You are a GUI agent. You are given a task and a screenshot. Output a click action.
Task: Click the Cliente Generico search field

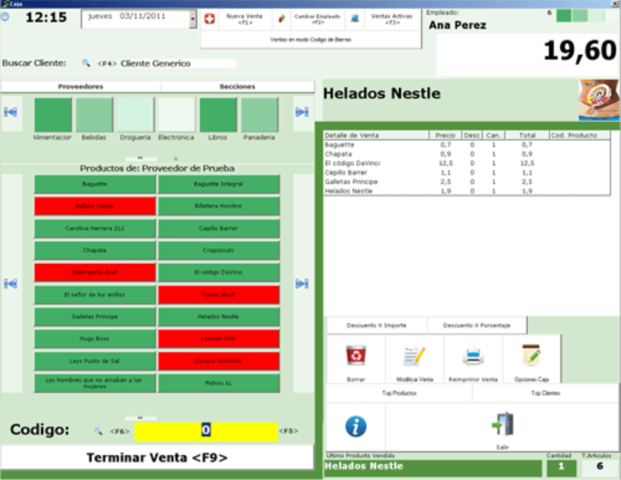tap(177, 63)
